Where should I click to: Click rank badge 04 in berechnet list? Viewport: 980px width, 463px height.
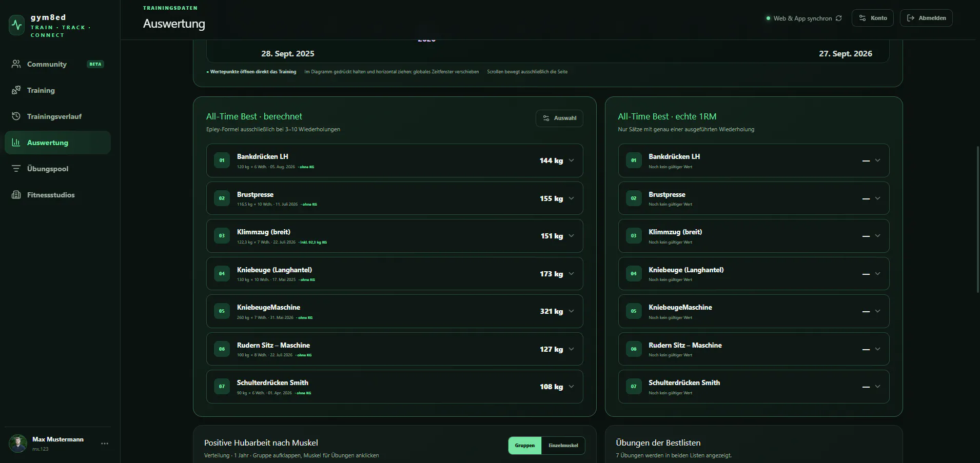(222, 274)
